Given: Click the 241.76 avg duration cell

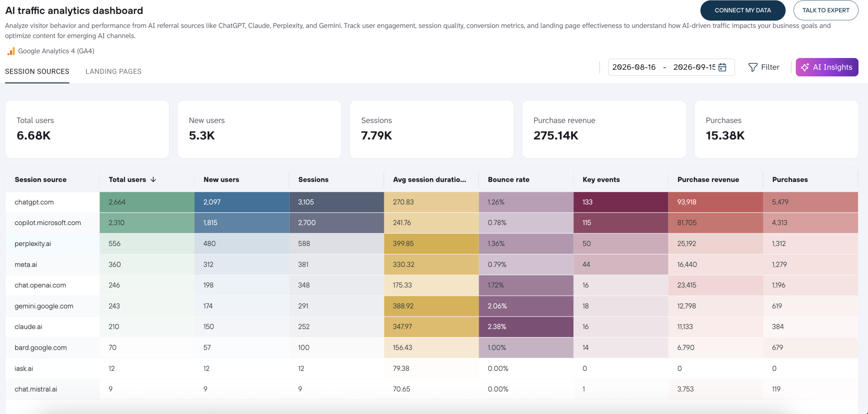Looking at the screenshot, I should [431, 223].
